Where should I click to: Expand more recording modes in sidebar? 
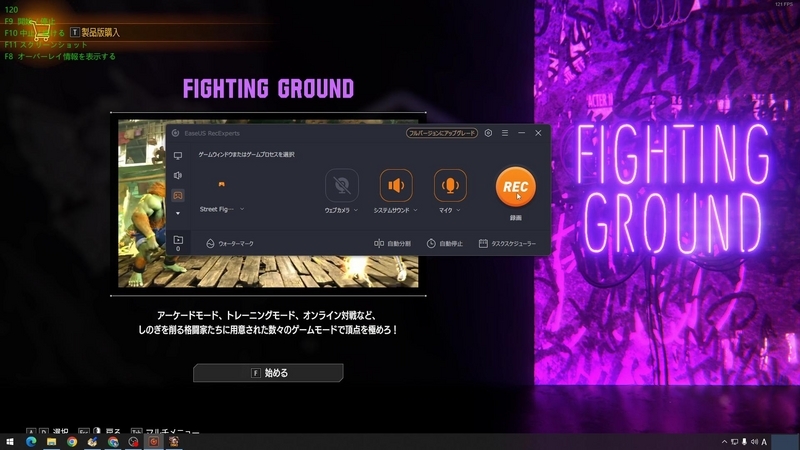(178, 213)
